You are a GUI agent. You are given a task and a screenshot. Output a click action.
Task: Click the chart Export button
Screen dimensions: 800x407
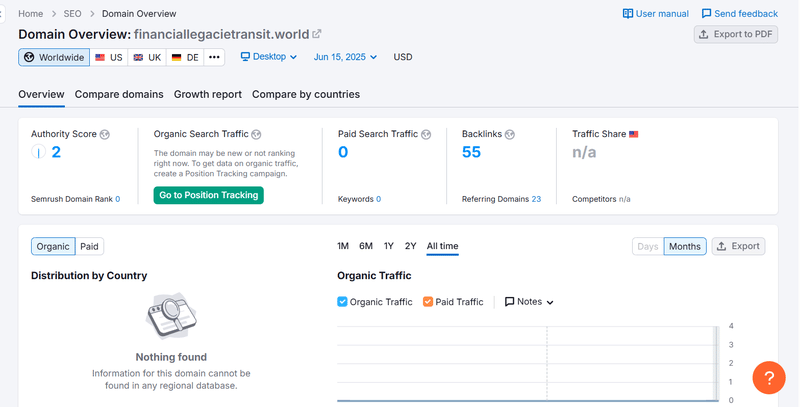click(738, 246)
